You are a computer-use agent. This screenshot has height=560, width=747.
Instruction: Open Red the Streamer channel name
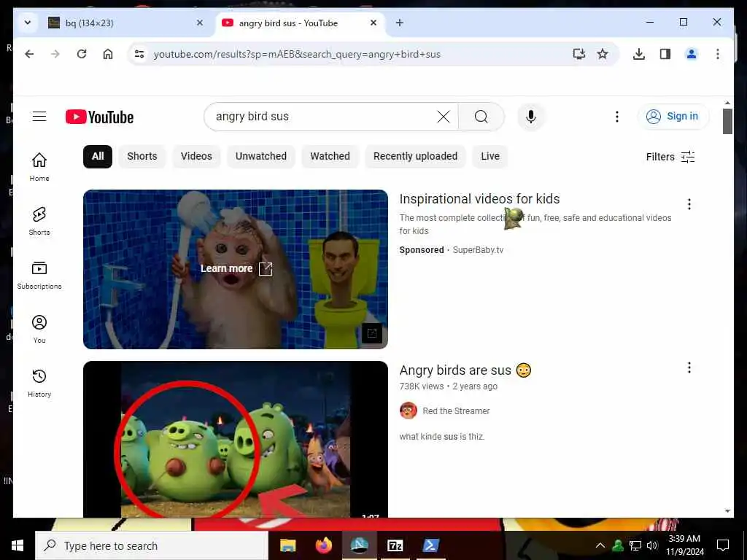(x=456, y=411)
